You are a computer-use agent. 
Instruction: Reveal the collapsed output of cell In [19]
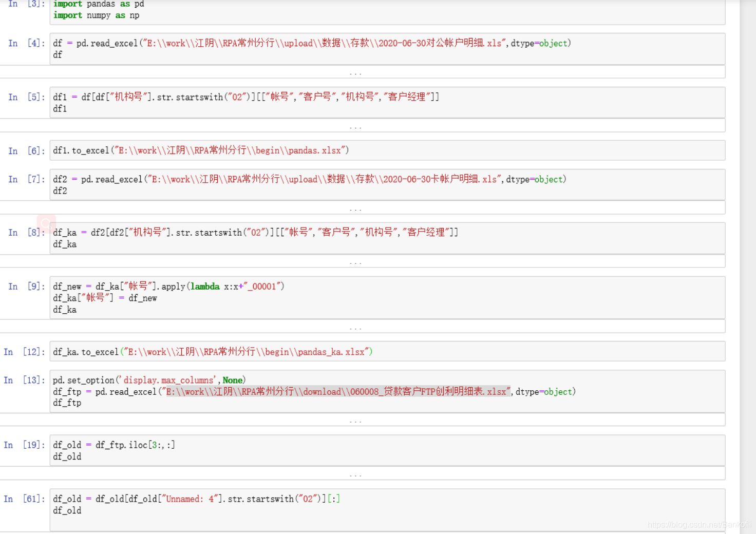pos(355,473)
